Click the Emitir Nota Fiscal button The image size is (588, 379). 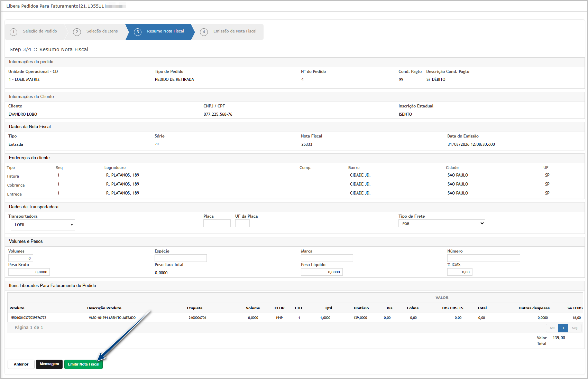tap(83, 364)
